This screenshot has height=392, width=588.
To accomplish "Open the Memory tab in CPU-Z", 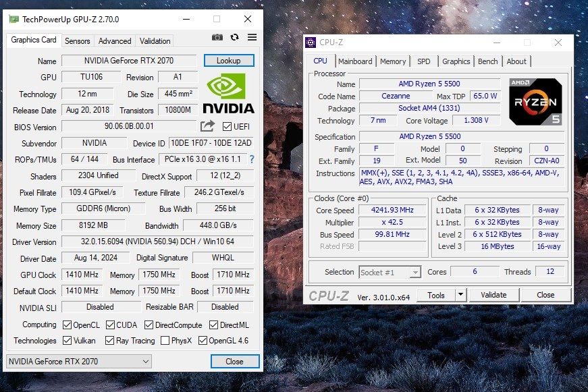I will click(393, 61).
